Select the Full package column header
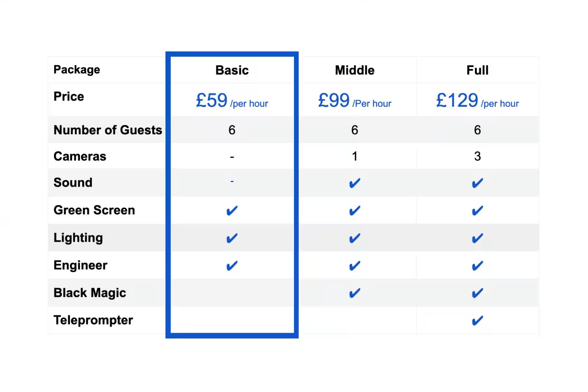588x392 pixels. tap(477, 70)
